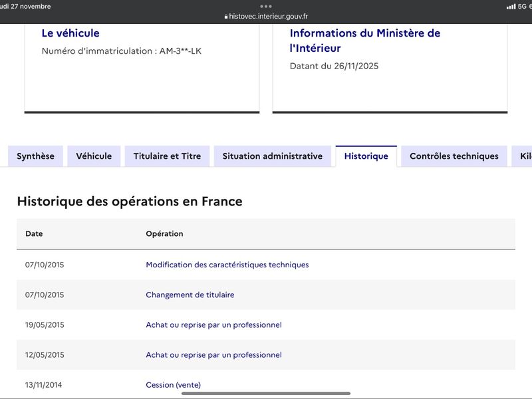Image resolution: width=532 pixels, height=399 pixels.
Task: Tap the three-dot multitasking icon at top
Action: pyautogui.click(x=266, y=6)
